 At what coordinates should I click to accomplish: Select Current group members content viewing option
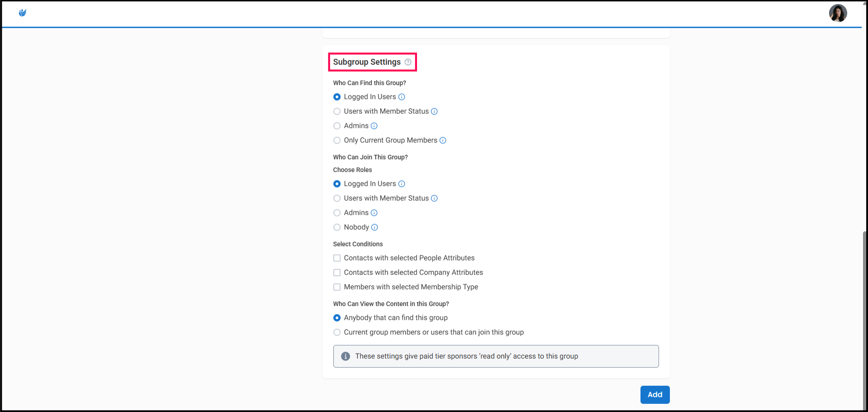tap(337, 332)
